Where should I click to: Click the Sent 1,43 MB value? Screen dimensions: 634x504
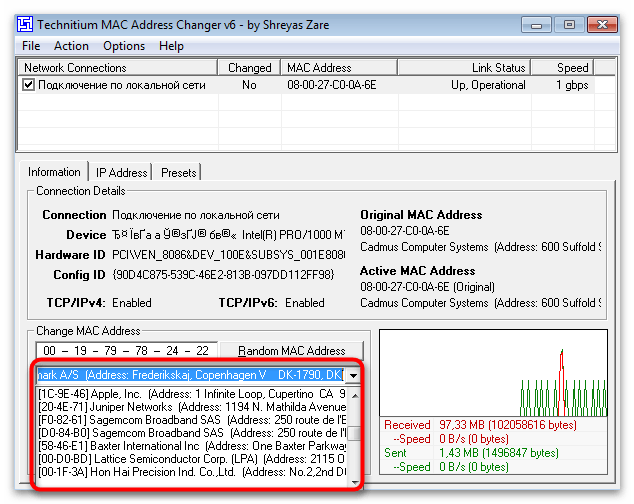pos(499,453)
